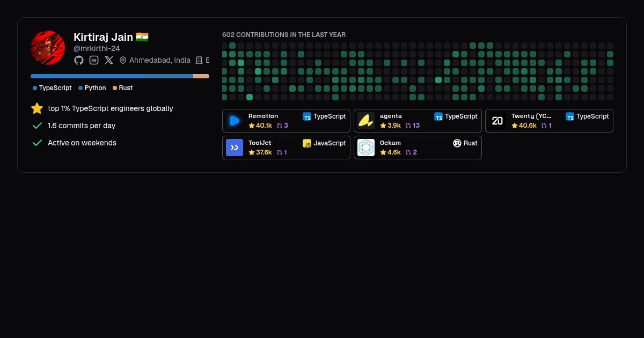Click the JavaScript badge icon on ToolJet card
This screenshot has width=644, height=338.
click(x=307, y=143)
